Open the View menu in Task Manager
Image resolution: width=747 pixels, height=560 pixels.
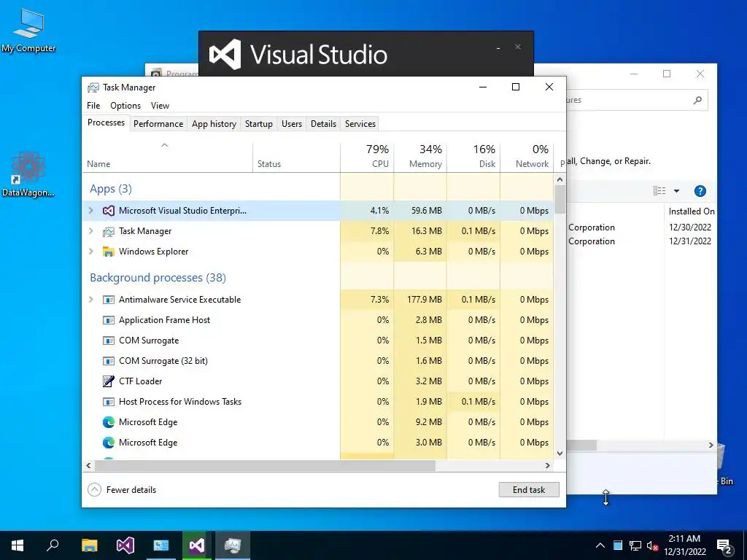(x=160, y=106)
